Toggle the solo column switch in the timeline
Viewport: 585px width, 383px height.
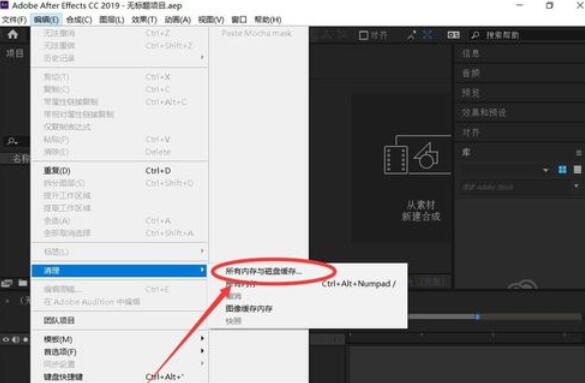(x=25, y=340)
